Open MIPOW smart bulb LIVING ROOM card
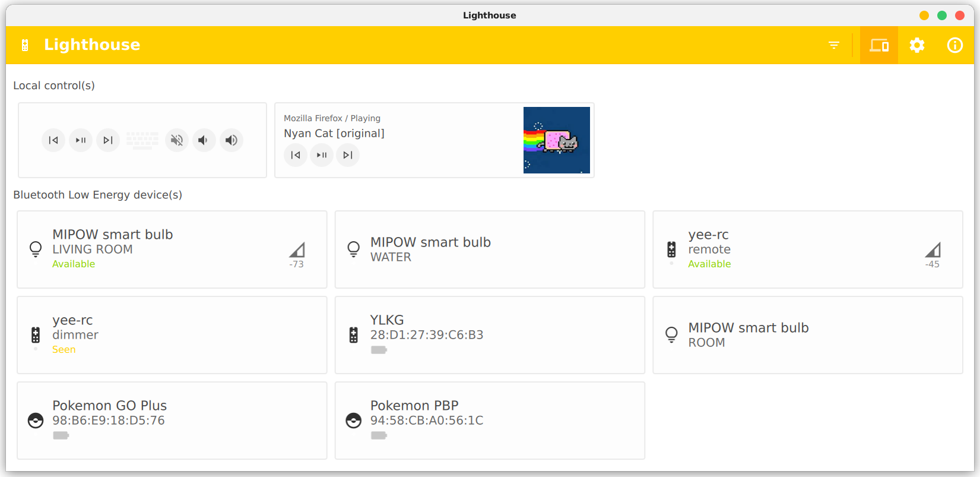This screenshot has height=477, width=980. (x=172, y=249)
